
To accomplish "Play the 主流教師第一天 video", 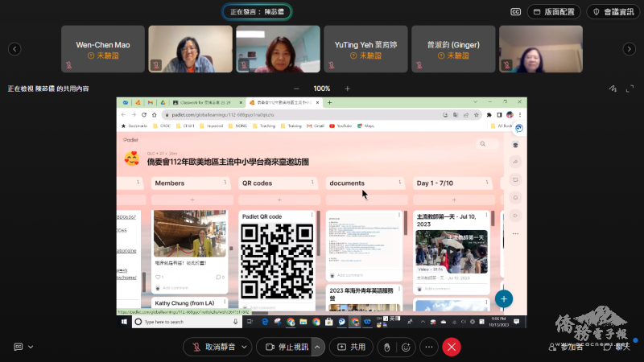I will click(452, 252).
